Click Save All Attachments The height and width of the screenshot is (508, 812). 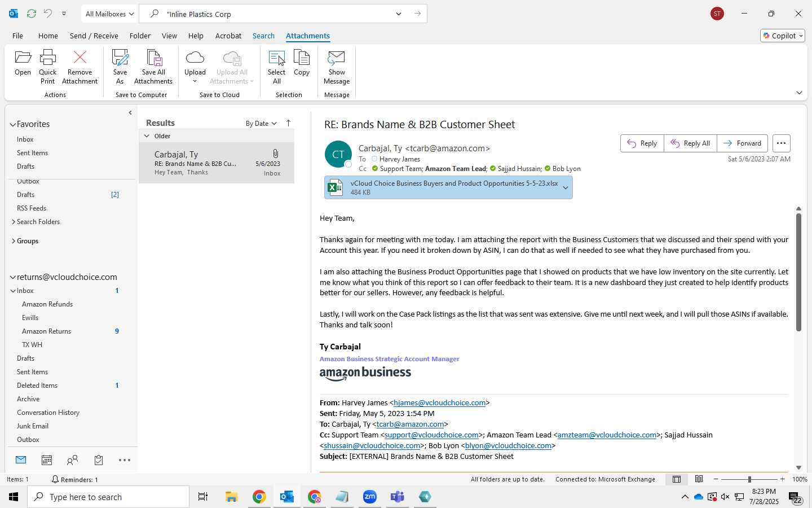[x=153, y=67]
